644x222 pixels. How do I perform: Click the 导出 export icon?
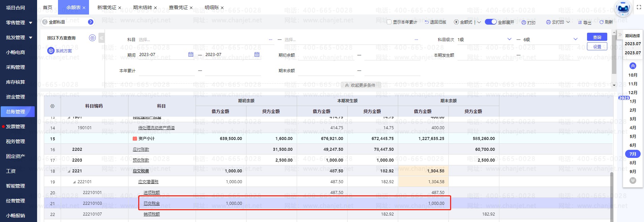coord(580,23)
